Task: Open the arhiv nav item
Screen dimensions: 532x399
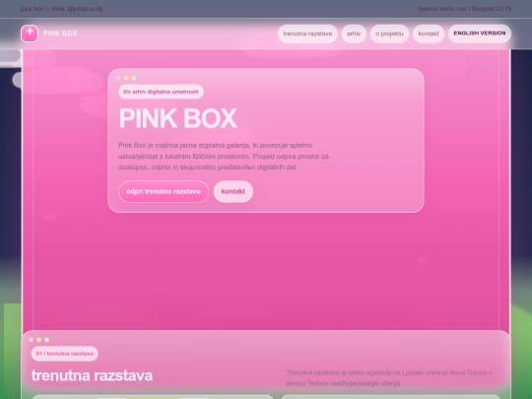Action: (x=354, y=33)
